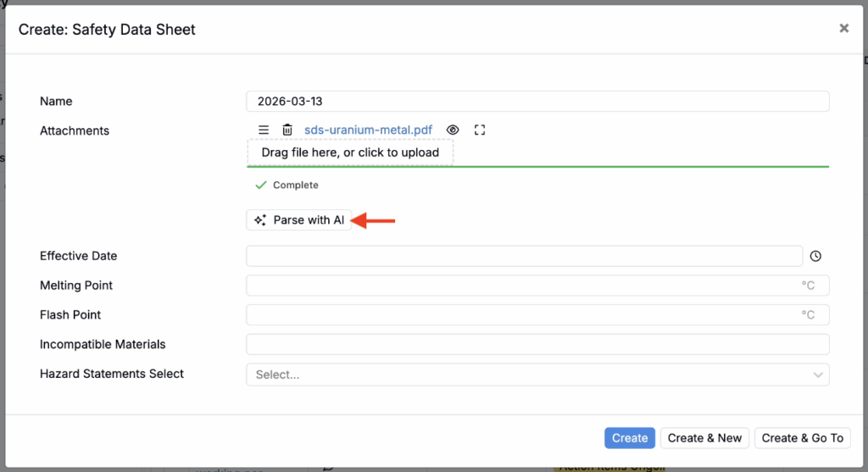The image size is (868, 472).
Task: Click the Parse with AI button
Action: (299, 220)
